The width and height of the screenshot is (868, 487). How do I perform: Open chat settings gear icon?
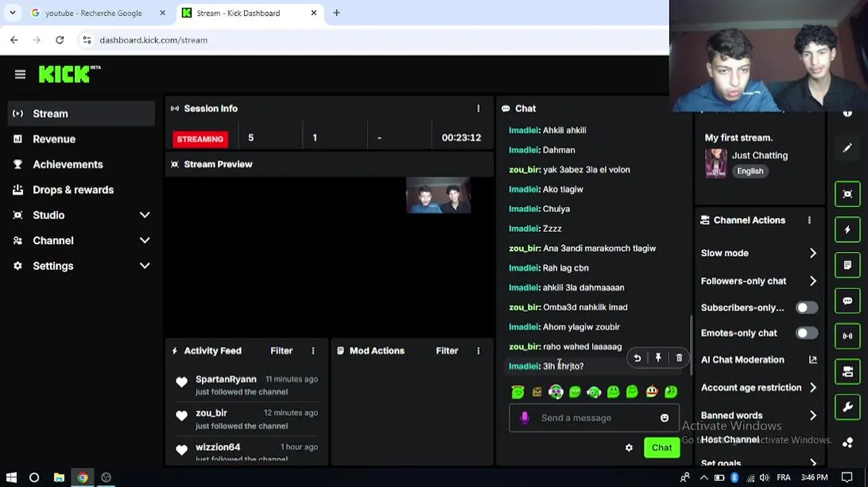[629, 448]
